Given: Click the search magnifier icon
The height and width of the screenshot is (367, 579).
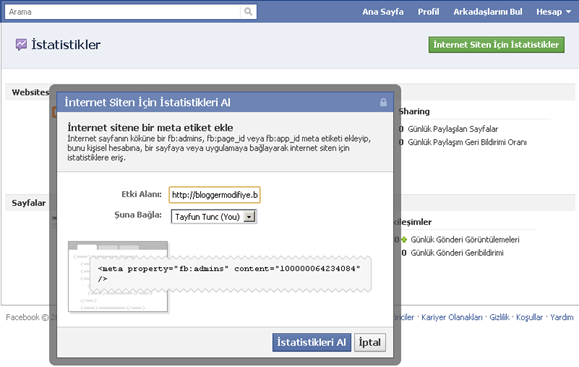Looking at the screenshot, I should point(248,12).
